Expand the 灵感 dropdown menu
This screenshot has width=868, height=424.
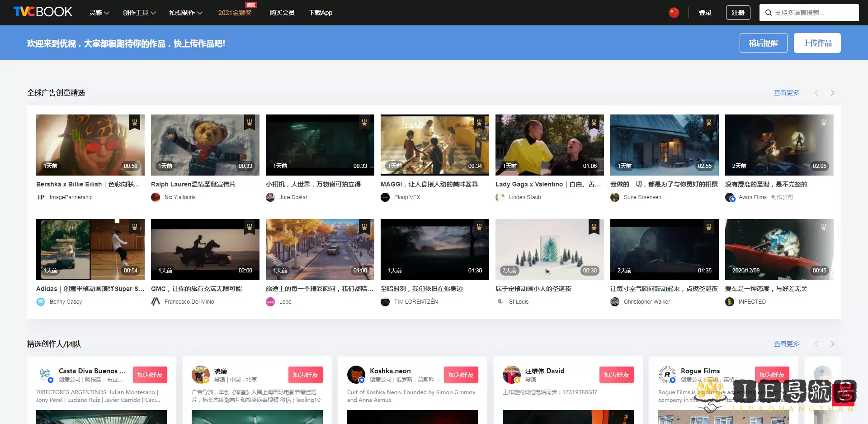(x=99, y=13)
